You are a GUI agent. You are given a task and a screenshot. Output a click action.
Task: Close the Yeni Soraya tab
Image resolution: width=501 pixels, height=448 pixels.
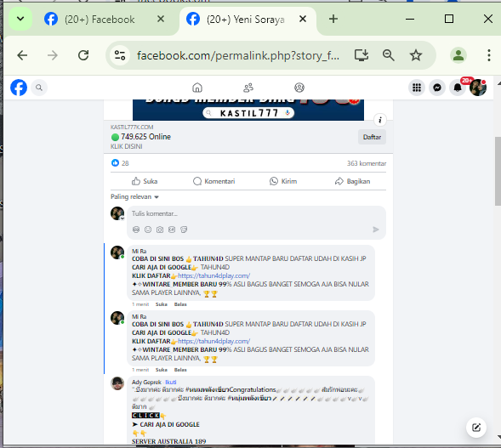point(303,20)
